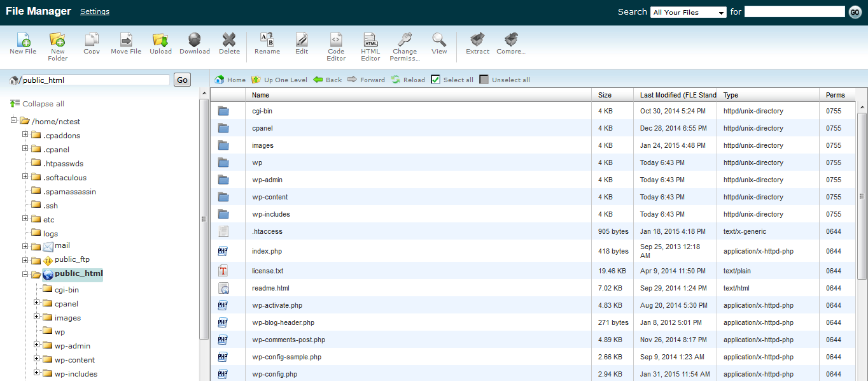Sort by the Name column header
The height and width of the screenshot is (381, 868).
point(260,95)
